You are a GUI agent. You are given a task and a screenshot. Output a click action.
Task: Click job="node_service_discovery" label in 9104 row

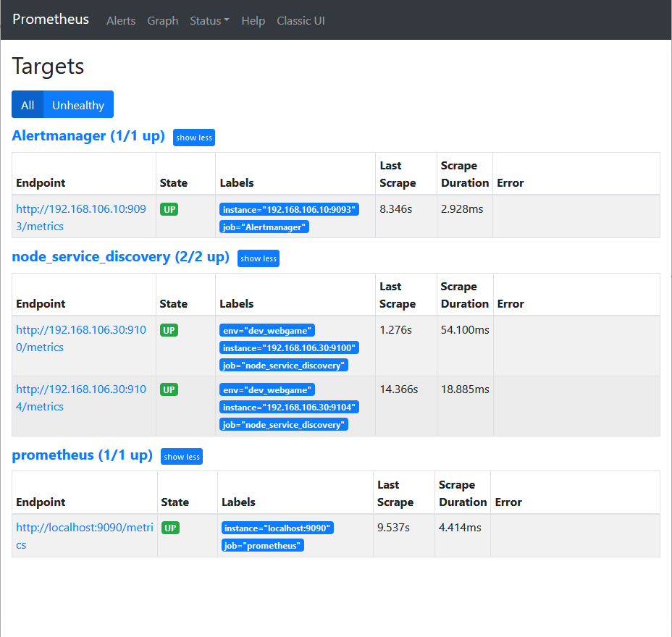point(284,425)
